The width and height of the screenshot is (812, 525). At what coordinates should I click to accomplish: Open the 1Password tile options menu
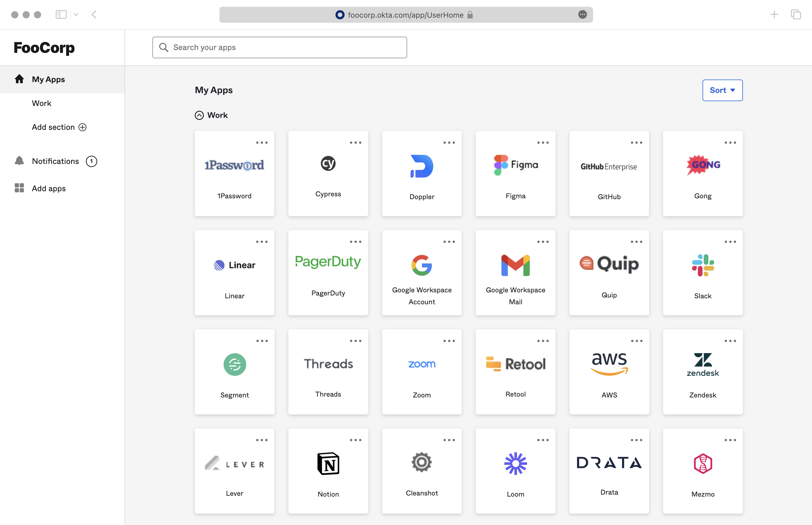coord(262,143)
